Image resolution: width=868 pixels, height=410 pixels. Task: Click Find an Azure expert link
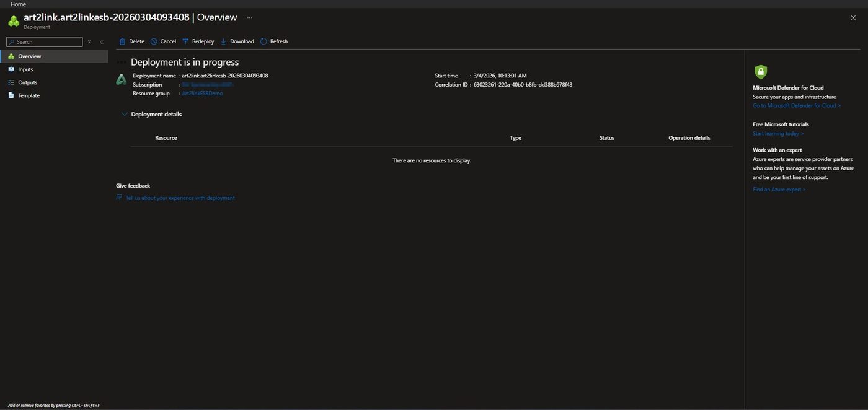[x=779, y=190]
